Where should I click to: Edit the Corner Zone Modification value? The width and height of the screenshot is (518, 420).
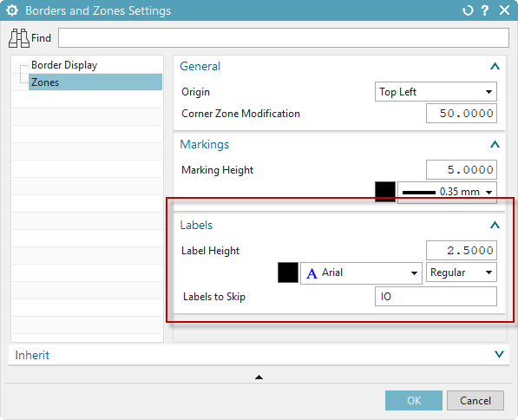[462, 114]
